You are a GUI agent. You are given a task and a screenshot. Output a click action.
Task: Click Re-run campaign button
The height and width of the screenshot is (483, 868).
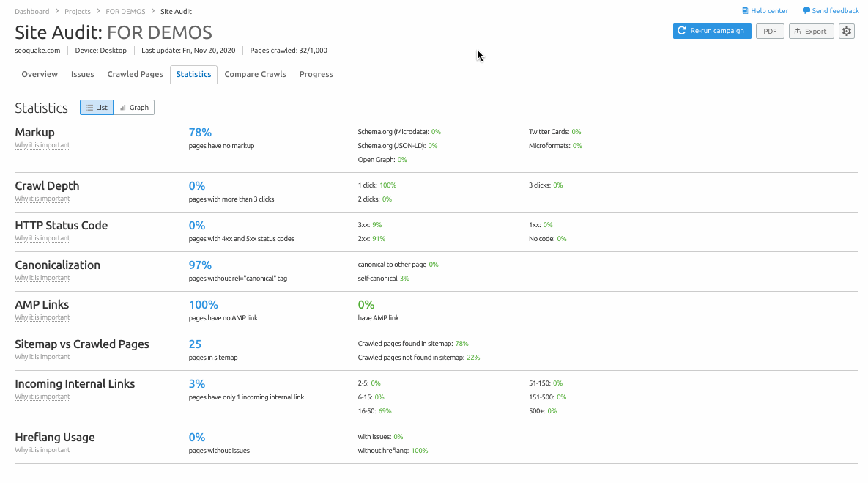point(711,32)
